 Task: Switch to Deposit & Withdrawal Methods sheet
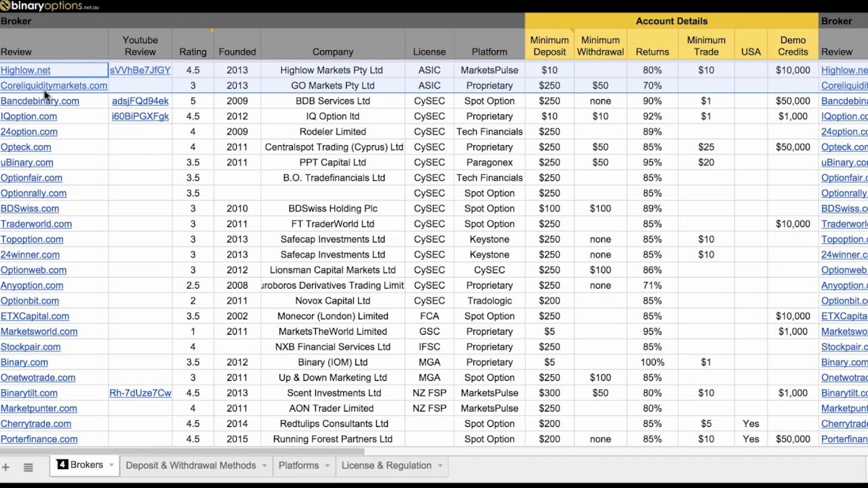click(x=191, y=466)
